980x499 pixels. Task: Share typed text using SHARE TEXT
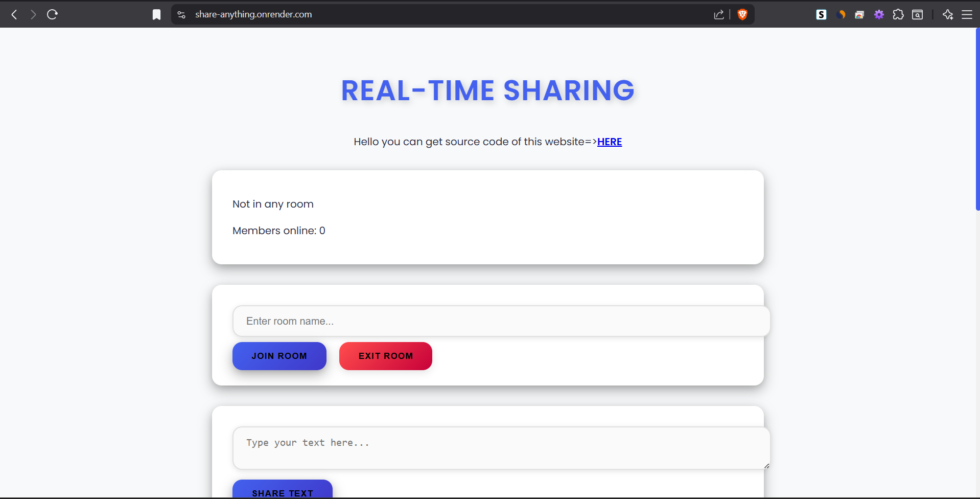(x=282, y=492)
